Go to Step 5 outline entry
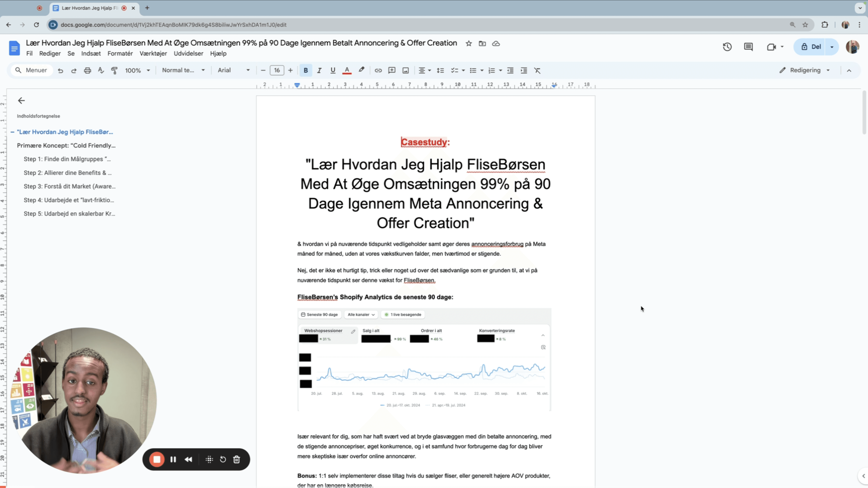 point(69,214)
